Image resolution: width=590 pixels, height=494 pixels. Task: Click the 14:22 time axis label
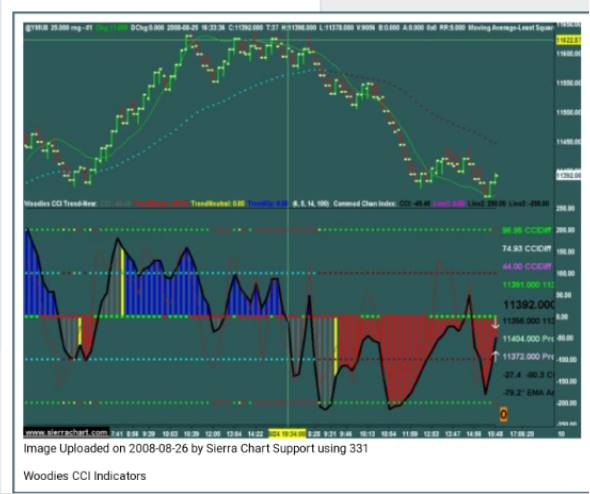click(x=255, y=434)
